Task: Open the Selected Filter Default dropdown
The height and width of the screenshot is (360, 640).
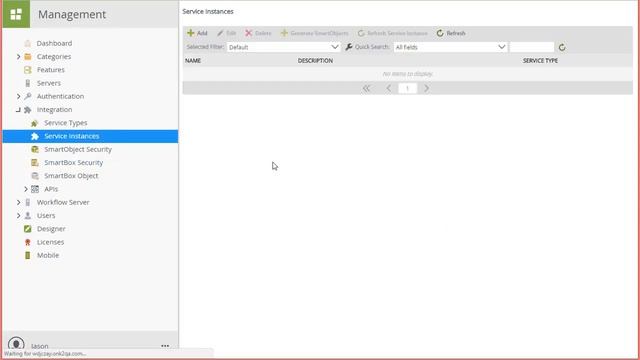Action: click(x=283, y=47)
